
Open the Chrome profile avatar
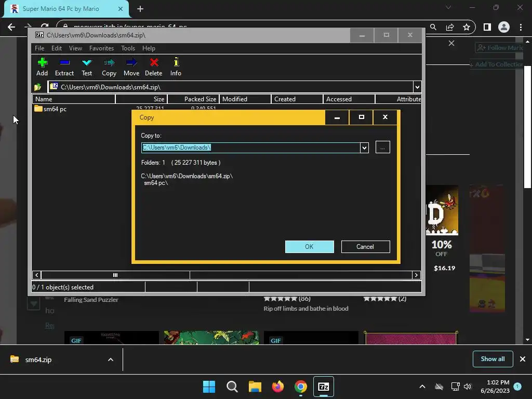pos(504,27)
